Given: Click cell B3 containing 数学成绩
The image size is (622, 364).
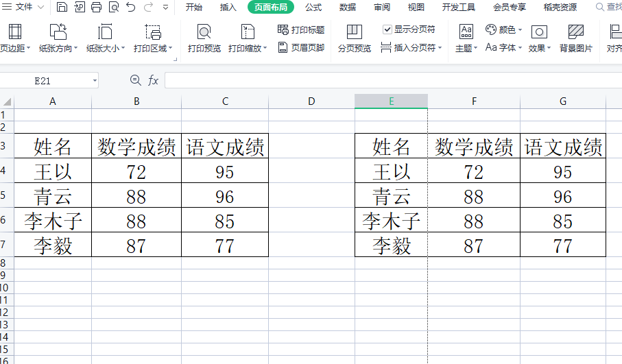Looking at the screenshot, I should 136,146.
